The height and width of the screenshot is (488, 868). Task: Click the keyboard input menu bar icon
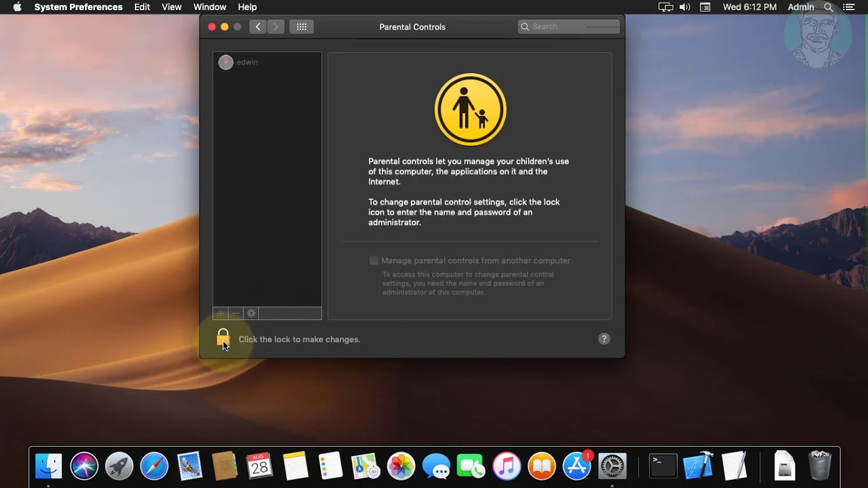coord(705,7)
